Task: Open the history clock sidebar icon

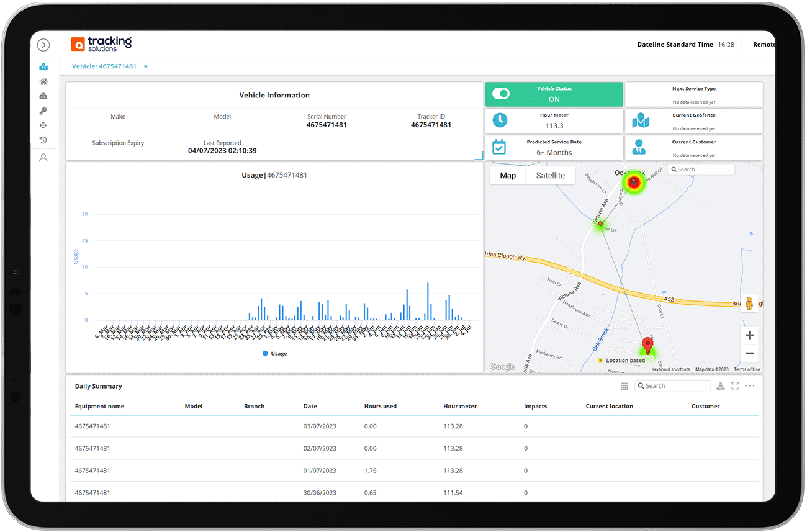Action: pos(43,140)
